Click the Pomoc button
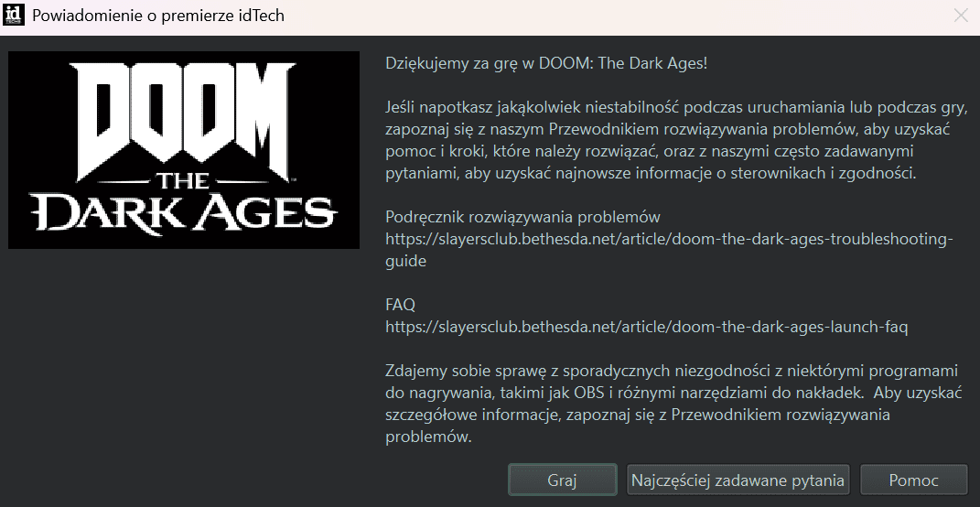Image resolution: width=980 pixels, height=507 pixels. coord(913,480)
